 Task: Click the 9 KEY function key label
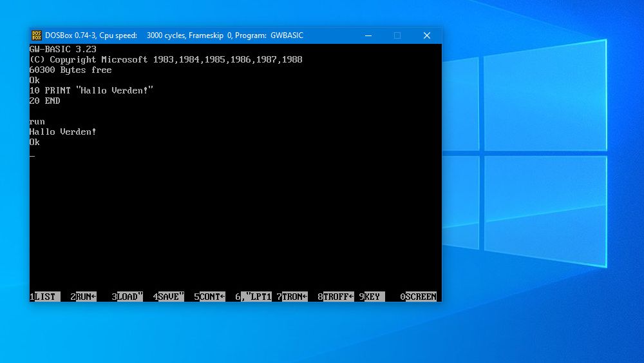372,297
